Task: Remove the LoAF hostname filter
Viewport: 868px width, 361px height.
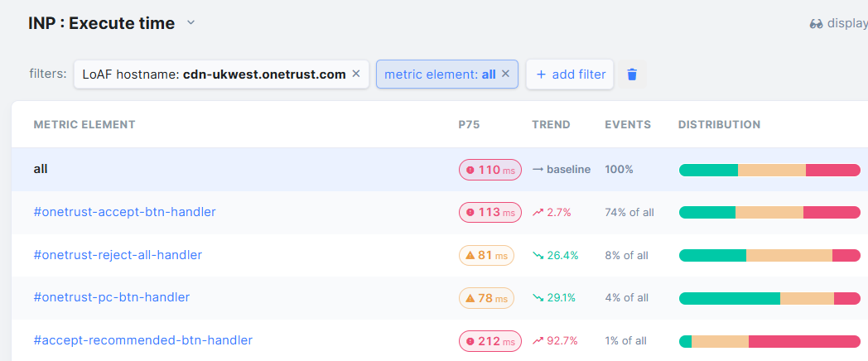Action: coord(356,74)
